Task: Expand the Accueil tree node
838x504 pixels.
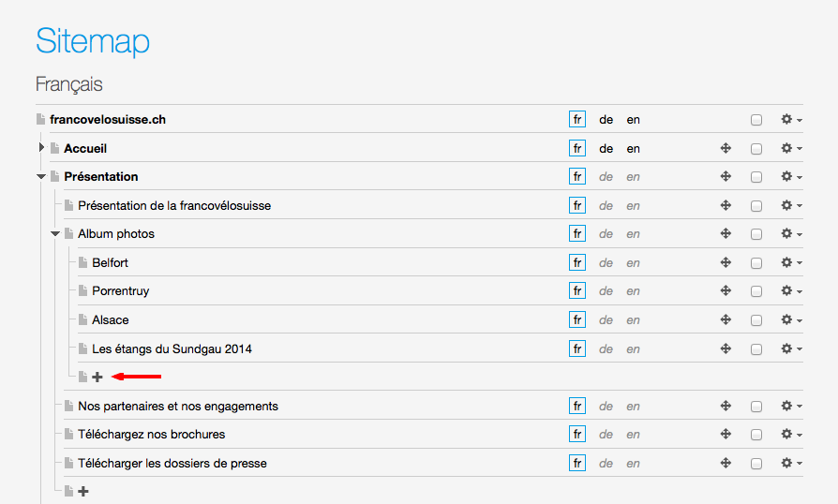Action: click(41, 148)
